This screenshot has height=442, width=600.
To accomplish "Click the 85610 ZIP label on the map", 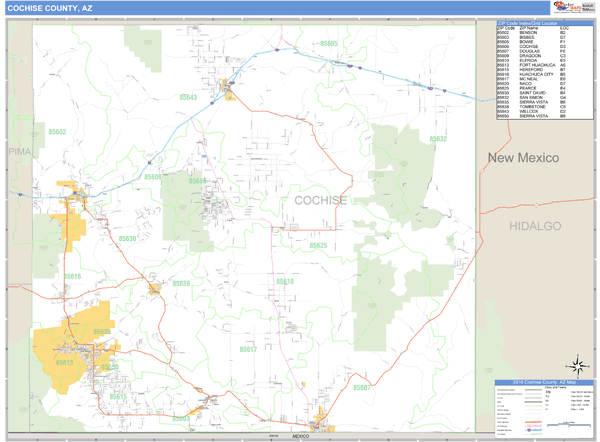I will point(285,282).
